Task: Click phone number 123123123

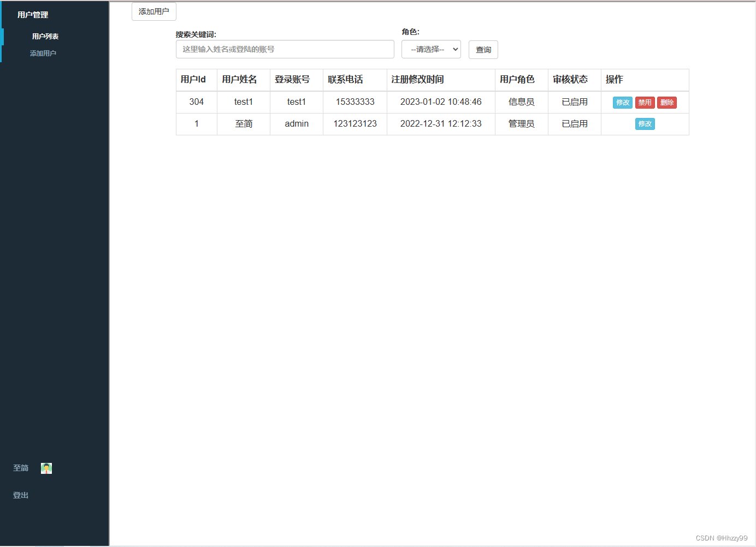Action: coord(355,124)
